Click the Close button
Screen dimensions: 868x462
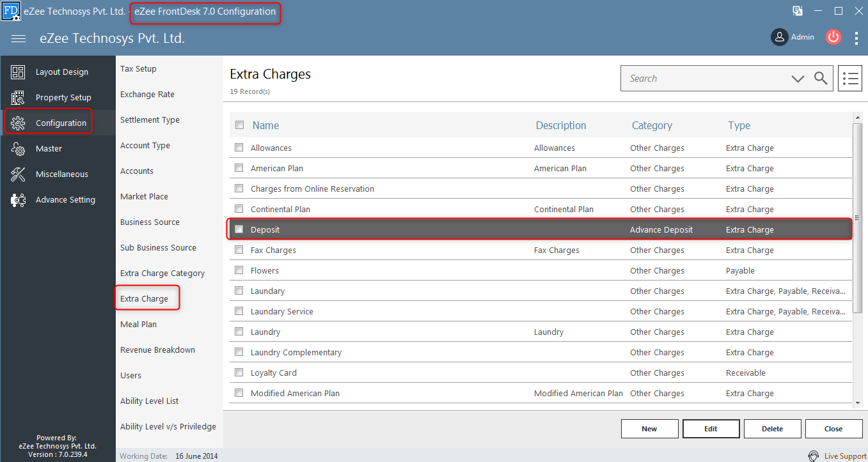833,429
